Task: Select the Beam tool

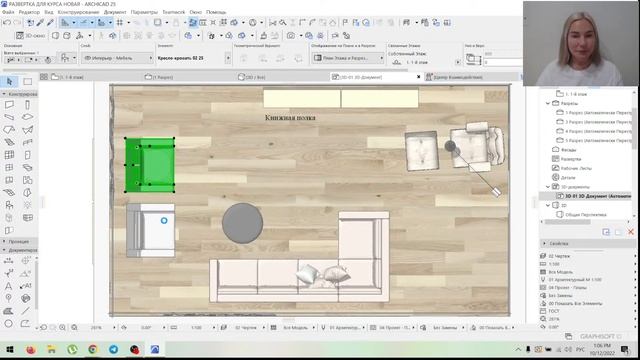Action: 9,117
